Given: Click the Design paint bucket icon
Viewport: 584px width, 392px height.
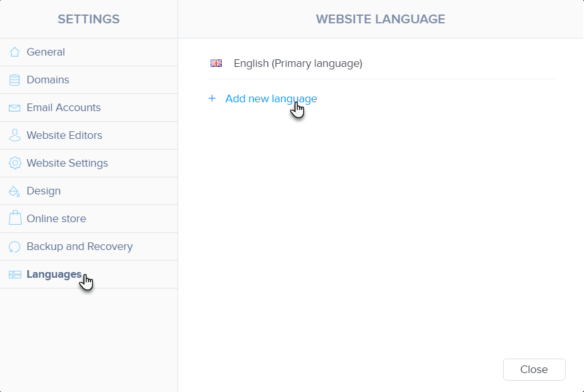Looking at the screenshot, I should point(15,191).
